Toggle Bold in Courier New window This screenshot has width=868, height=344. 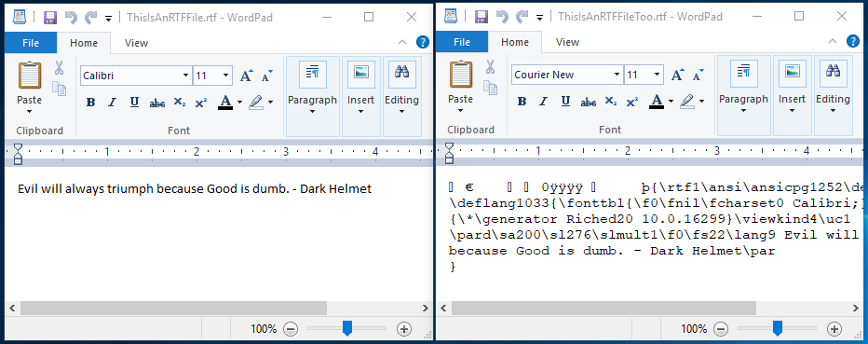pyautogui.click(x=522, y=102)
